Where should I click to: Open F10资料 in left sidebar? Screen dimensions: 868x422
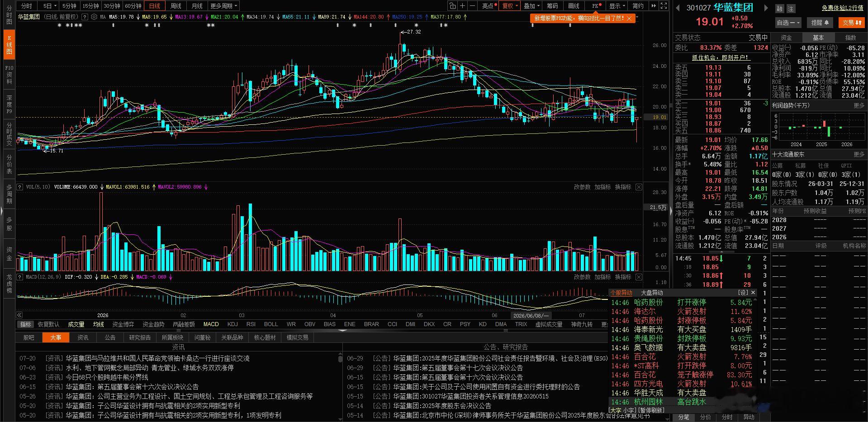point(9,75)
